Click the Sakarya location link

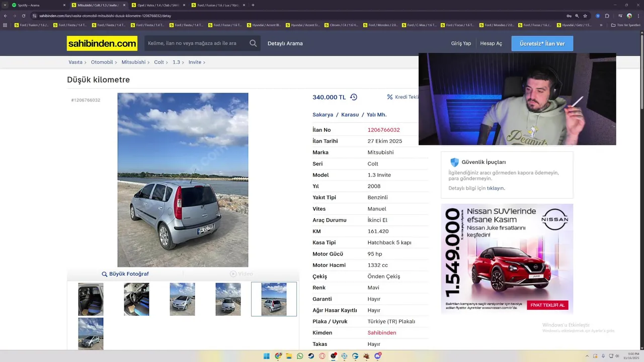[323, 115]
